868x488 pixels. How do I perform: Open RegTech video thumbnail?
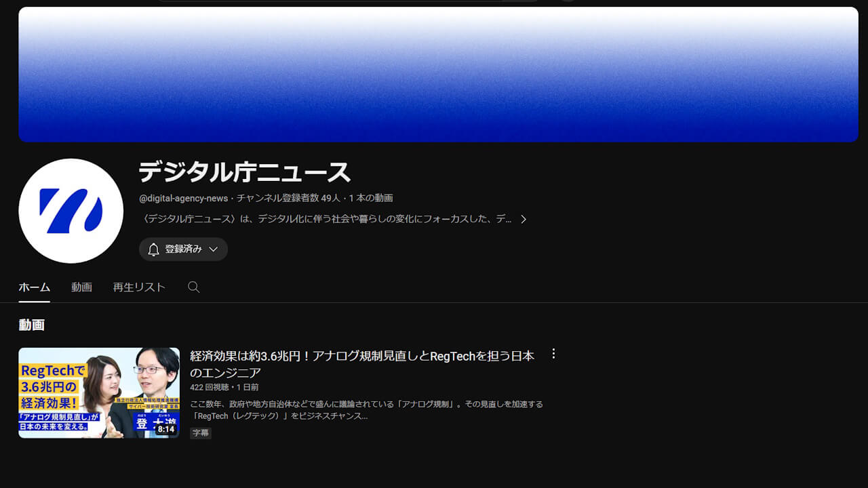[x=99, y=392]
